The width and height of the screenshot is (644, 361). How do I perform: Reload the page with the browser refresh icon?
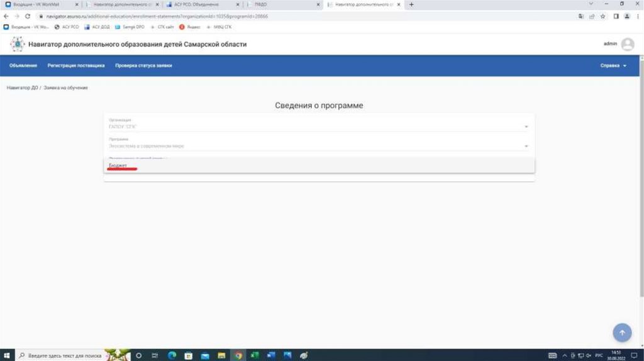[x=28, y=16]
